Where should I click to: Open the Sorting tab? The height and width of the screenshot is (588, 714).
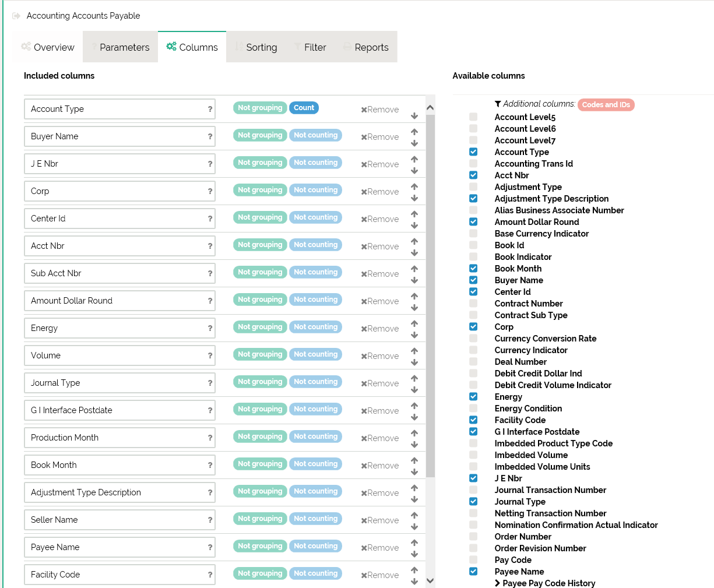point(256,47)
